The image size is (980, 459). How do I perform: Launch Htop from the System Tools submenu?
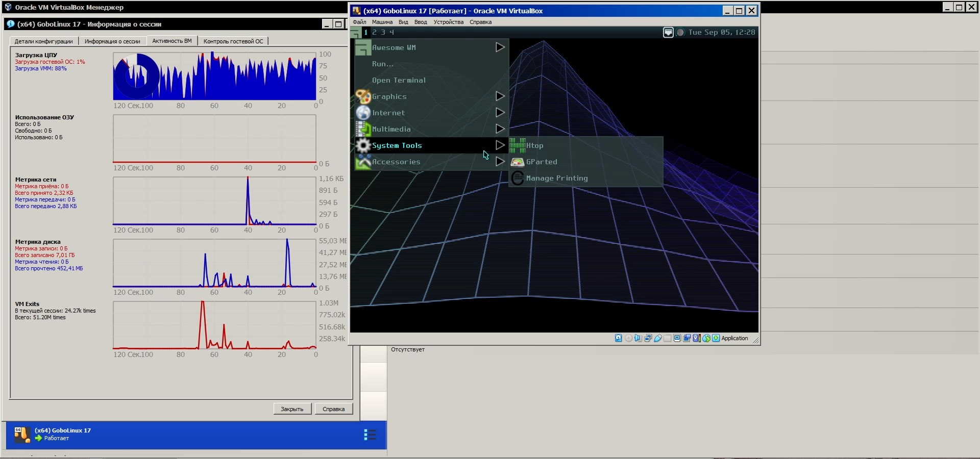(534, 145)
